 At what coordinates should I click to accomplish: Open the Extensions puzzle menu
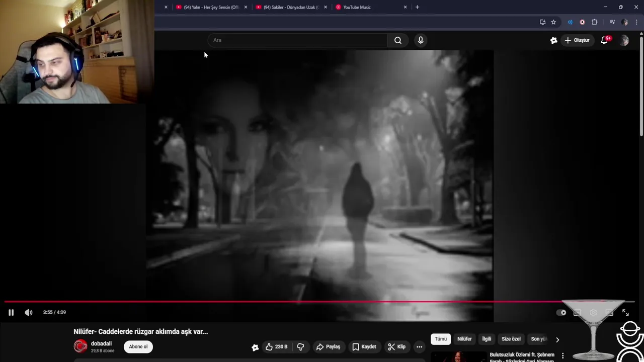pyautogui.click(x=595, y=22)
